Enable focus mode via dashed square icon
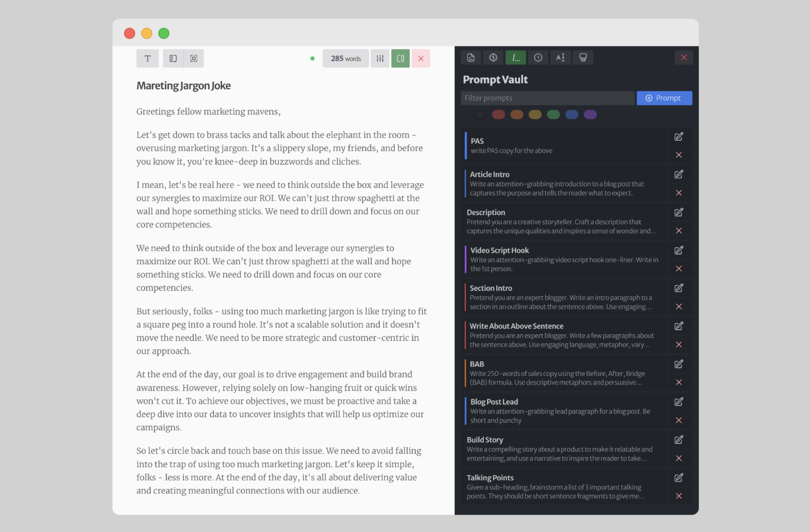 coord(194,58)
